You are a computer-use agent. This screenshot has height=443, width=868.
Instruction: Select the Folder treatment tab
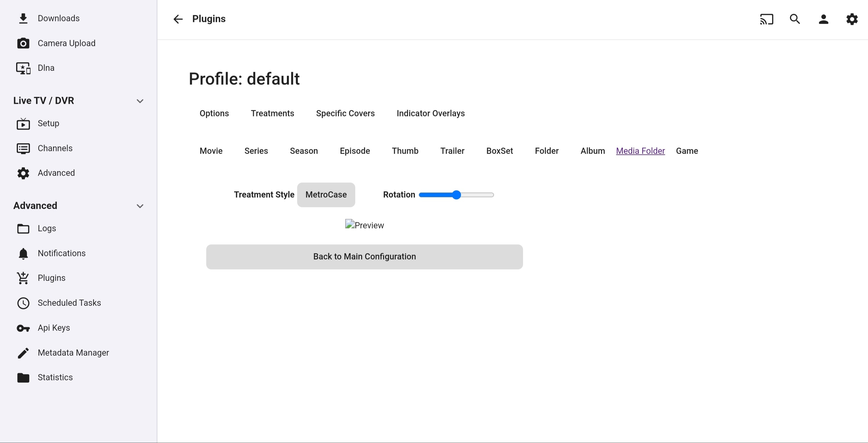pos(546,151)
